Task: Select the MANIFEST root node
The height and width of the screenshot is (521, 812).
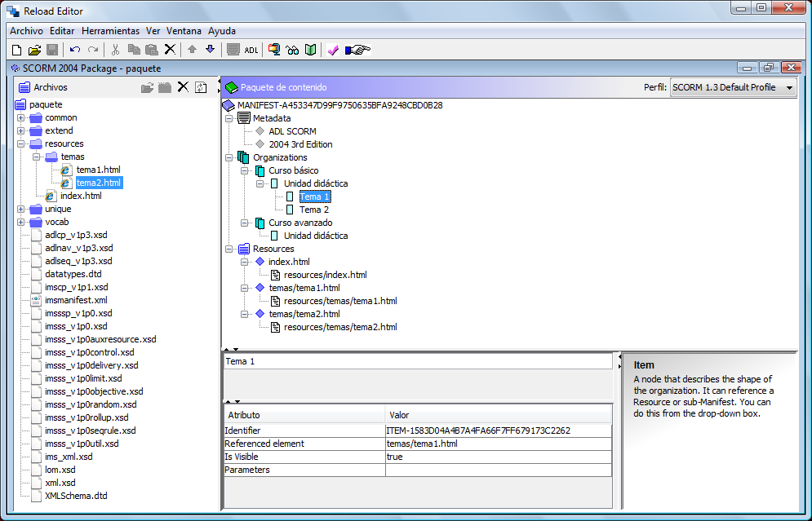Action: pyautogui.click(x=339, y=105)
